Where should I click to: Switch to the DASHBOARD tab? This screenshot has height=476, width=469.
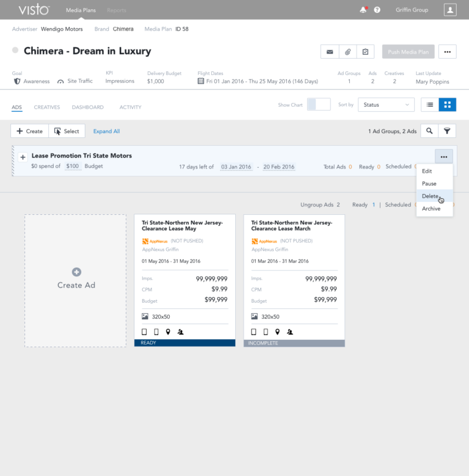(87, 107)
